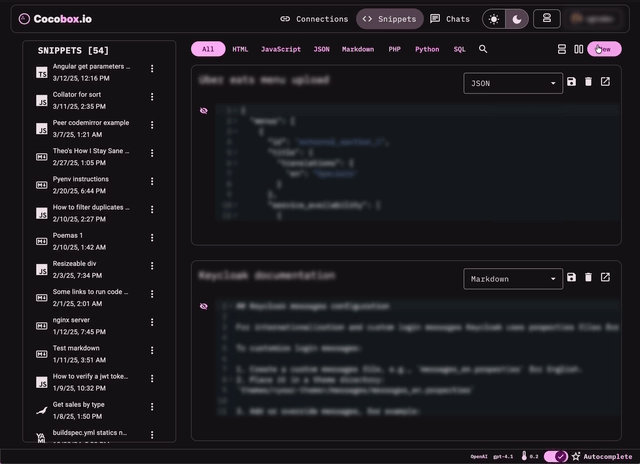Open options menu for Pyenv instructions

point(152,181)
